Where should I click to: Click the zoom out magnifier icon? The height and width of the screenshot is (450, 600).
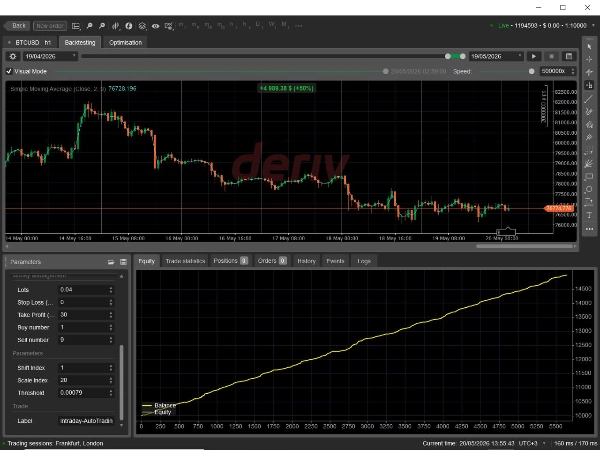[x=102, y=26]
